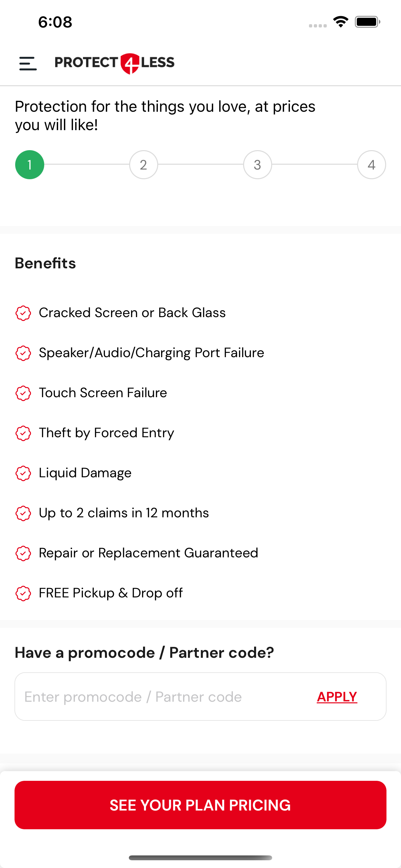Image resolution: width=401 pixels, height=868 pixels.
Task: Apply the promocode via APPLY link
Action: click(337, 697)
